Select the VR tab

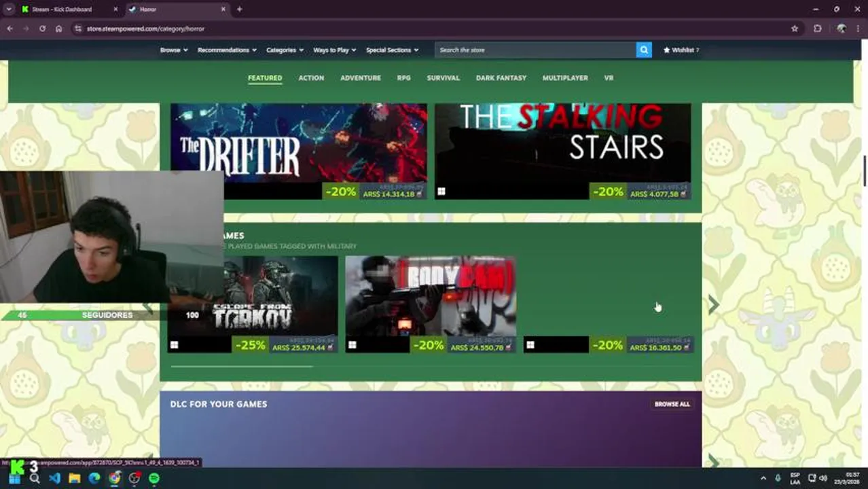609,77
